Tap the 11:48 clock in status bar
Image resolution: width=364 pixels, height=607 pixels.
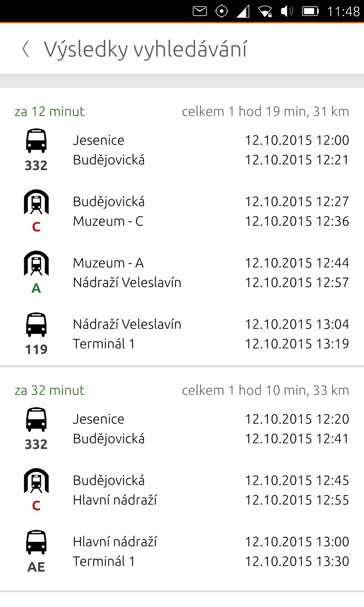click(x=343, y=11)
